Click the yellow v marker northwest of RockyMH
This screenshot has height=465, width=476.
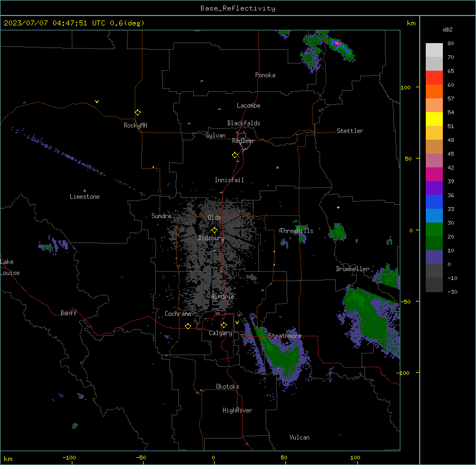(97, 102)
